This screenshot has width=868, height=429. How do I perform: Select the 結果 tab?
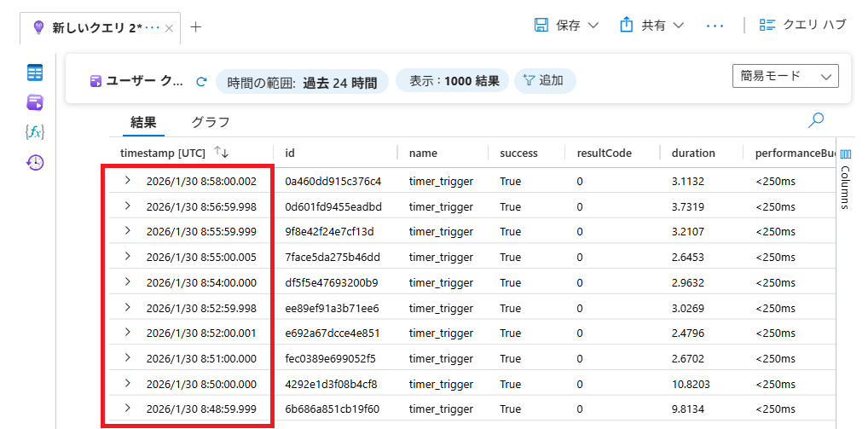click(x=143, y=122)
